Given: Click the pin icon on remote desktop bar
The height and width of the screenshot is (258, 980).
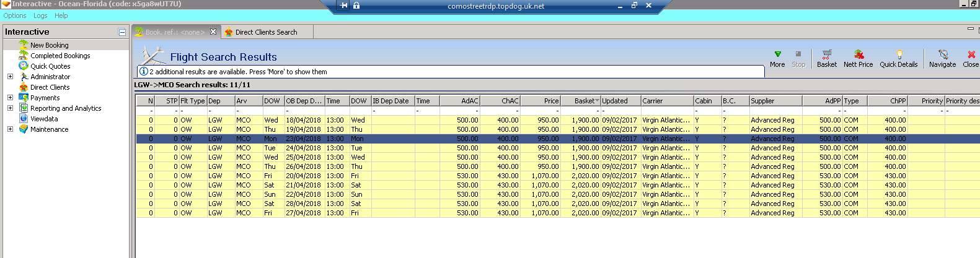Looking at the screenshot, I should (344, 6).
